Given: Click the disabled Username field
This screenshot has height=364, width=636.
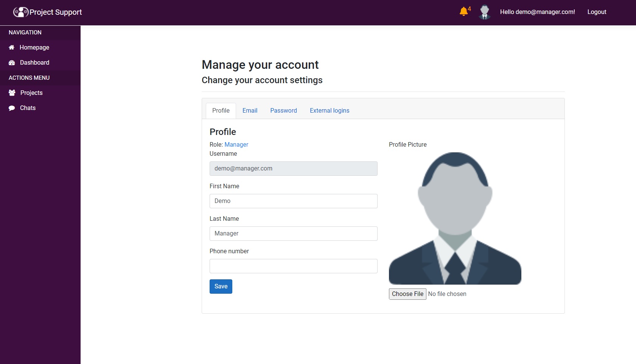Looking at the screenshot, I should [294, 169].
